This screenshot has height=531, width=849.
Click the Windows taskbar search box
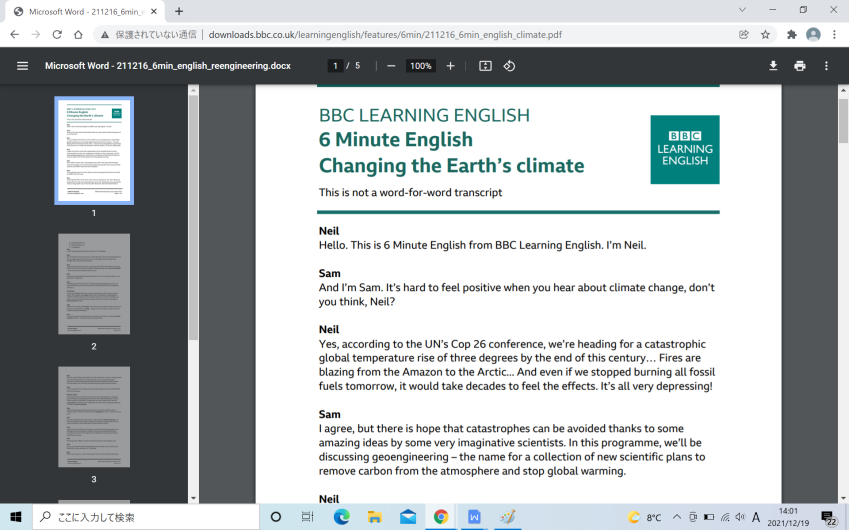[x=146, y=517]
